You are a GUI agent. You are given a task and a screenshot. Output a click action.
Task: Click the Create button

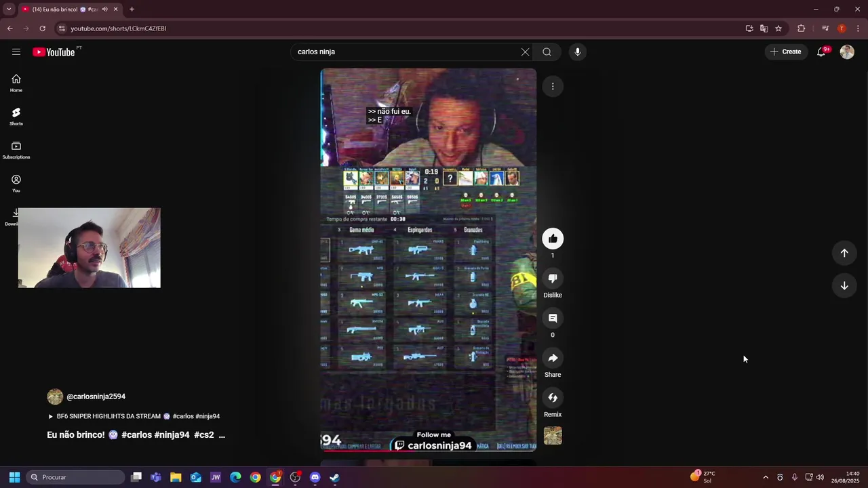[786, 52]
